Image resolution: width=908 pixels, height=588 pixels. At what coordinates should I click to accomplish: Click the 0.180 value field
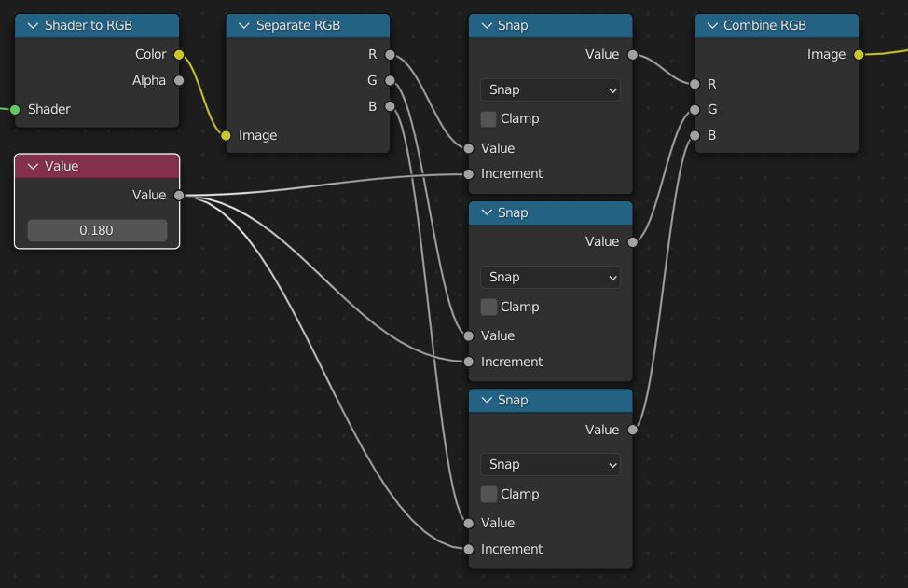tap(97, 230)
